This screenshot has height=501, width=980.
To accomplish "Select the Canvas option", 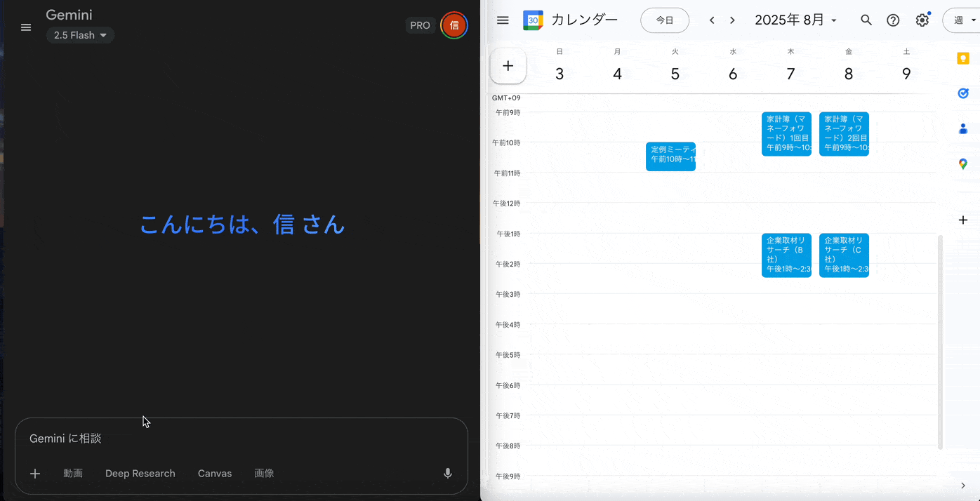I will 215,474.
